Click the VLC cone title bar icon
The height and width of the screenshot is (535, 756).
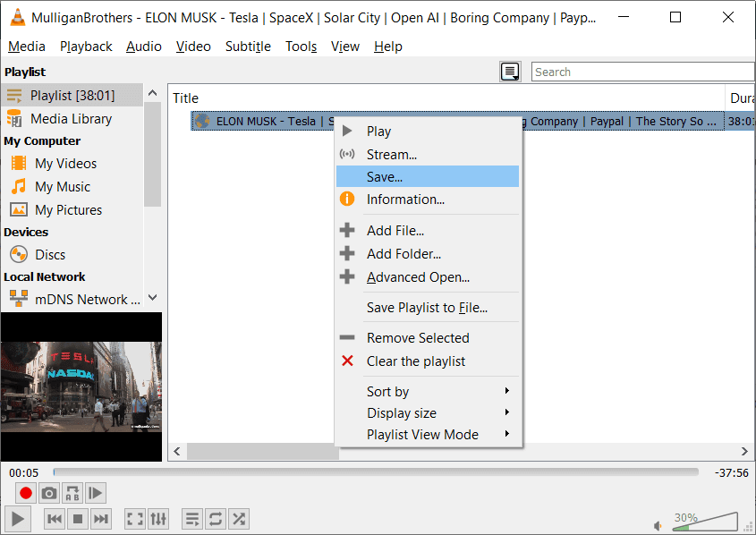18,17
